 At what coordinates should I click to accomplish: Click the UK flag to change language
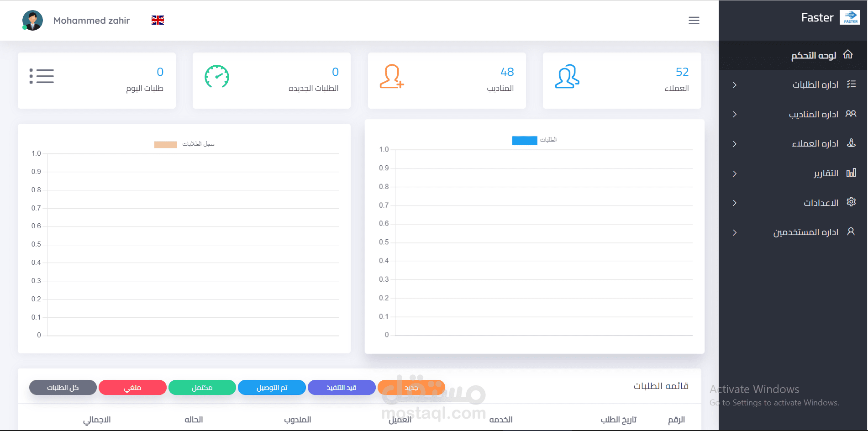click(x=157, y=20)
